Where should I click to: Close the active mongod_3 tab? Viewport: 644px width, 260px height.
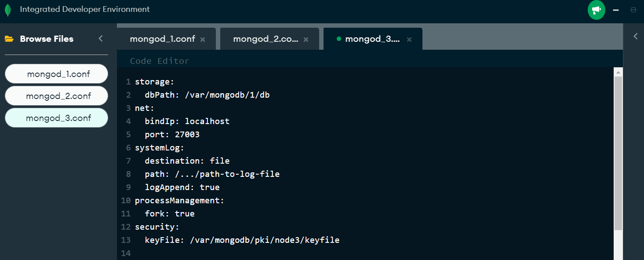[409, 40]
